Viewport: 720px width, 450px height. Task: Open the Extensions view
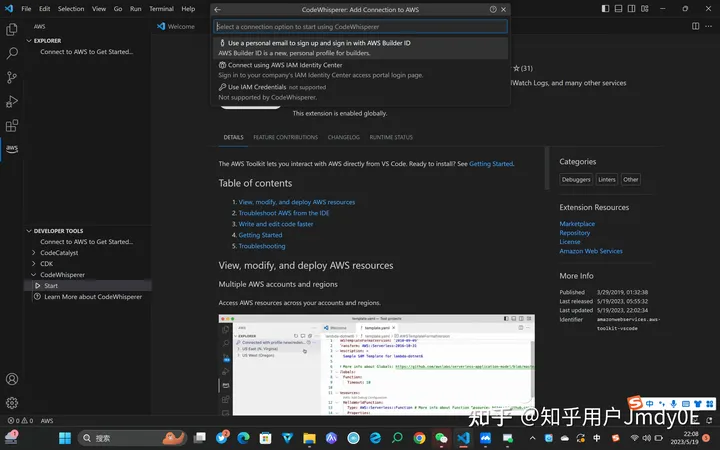coord(11,125)
